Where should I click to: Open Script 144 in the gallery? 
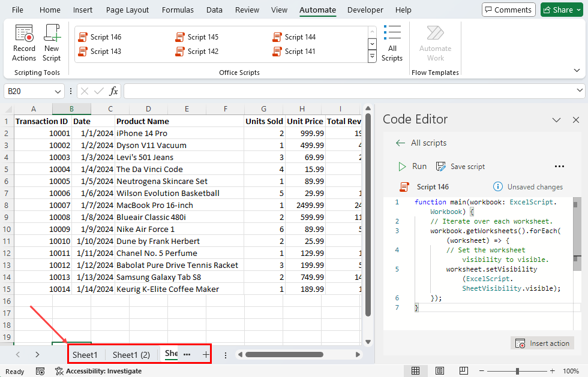tap(295, 37)
